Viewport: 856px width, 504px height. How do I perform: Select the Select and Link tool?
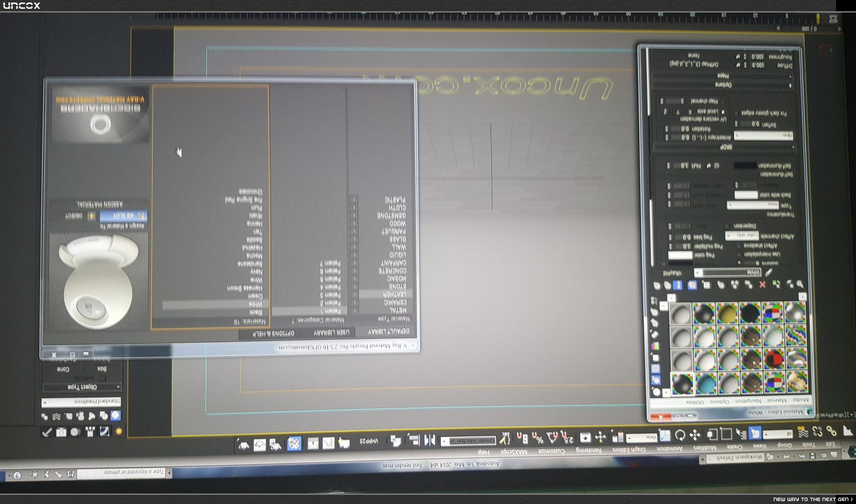pyautogui.click(x=831, y=432)
